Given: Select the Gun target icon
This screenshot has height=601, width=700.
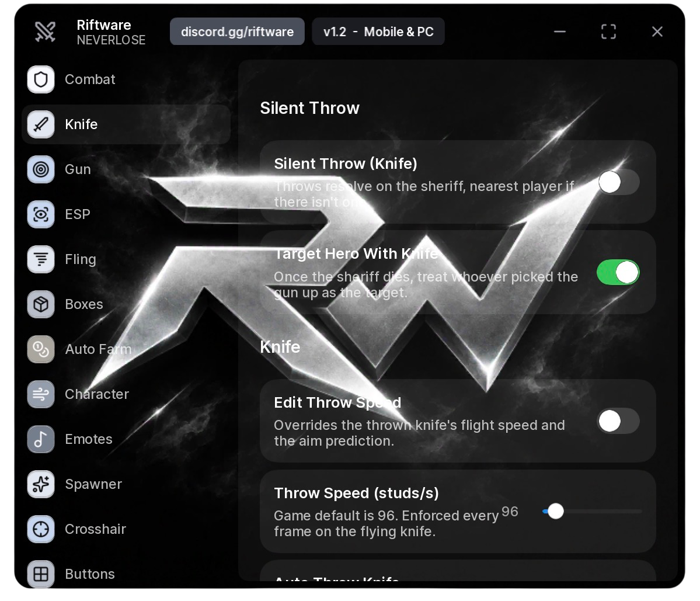Looking at the screenshot, I should click(x=41, y=169).
